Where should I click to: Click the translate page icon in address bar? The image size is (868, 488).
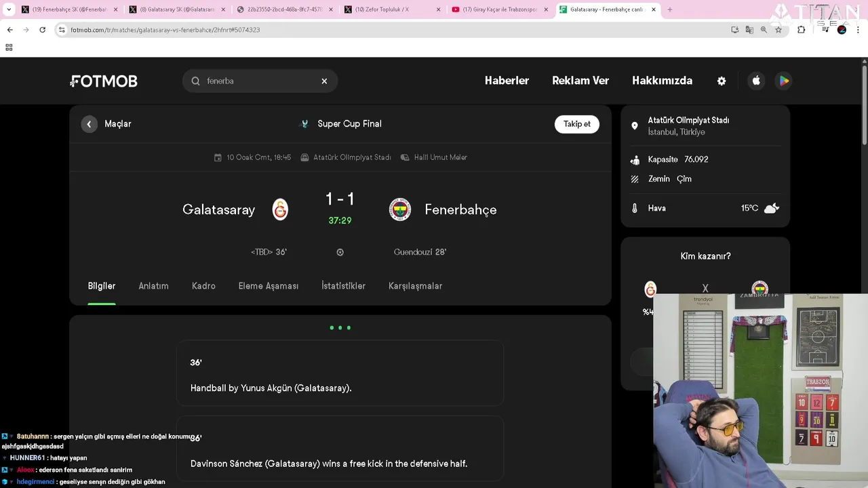(749, 30)
